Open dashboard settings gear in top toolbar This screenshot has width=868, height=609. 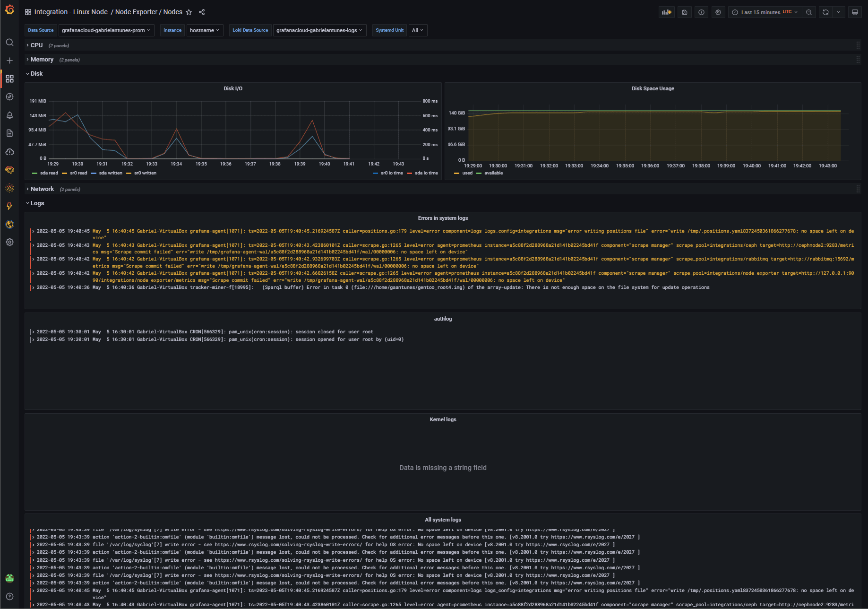coord(718,12)
